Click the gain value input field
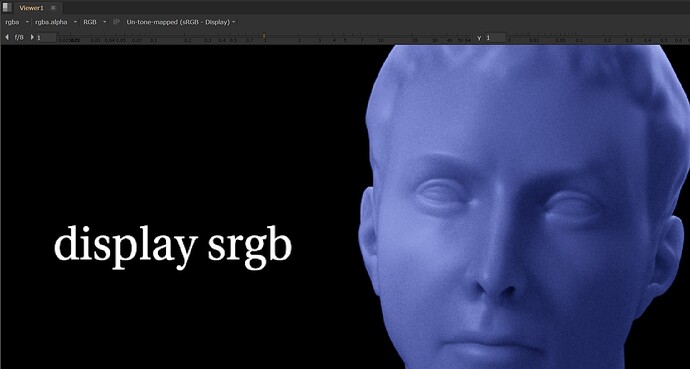The image size is (690, 369). point(46,38)
